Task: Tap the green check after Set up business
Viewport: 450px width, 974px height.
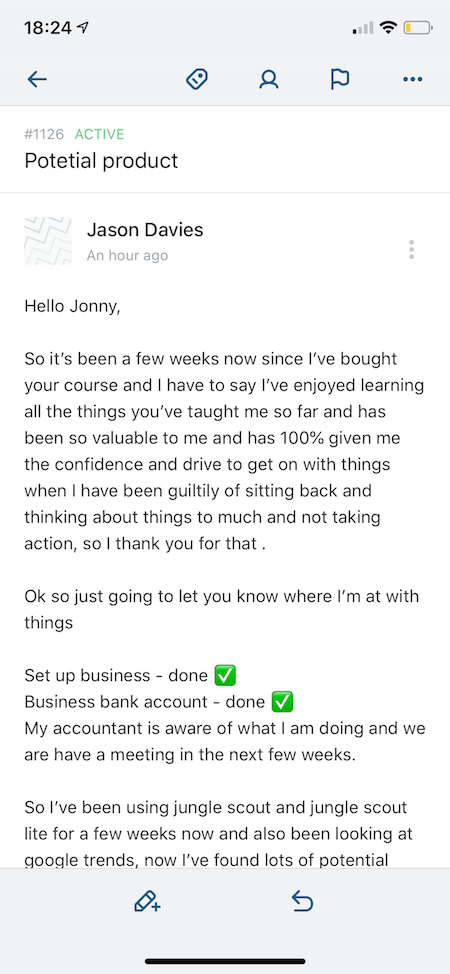Action: click(224, 675)
